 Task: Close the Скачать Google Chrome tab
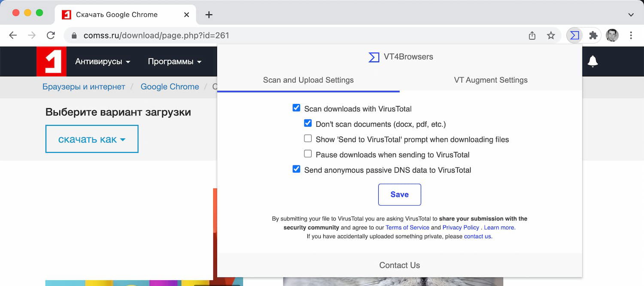click(x=186, y=15)
